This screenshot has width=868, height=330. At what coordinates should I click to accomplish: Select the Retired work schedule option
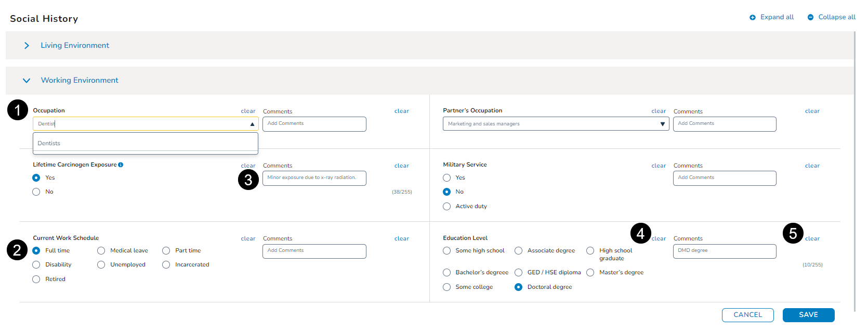tap(36, 280)
